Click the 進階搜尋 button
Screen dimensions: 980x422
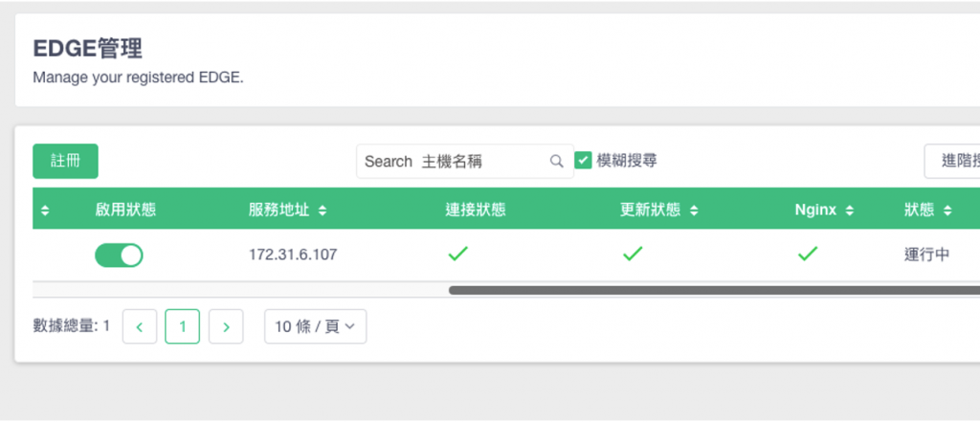point(952,162)
